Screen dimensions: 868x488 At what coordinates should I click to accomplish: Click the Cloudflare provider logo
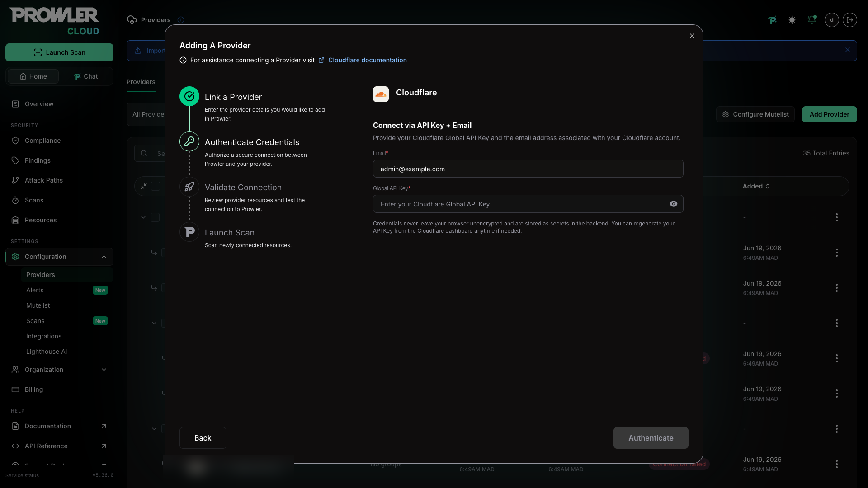[x=381, y=94]
